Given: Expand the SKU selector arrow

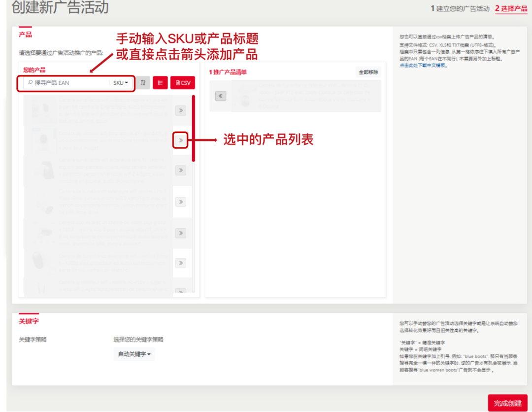Looking at the screenshot, I should 127,83.
